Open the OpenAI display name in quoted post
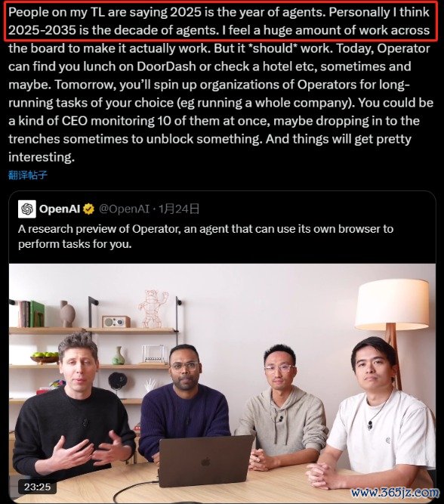Viewport: 444px width, 504px height. click(60, 209)
